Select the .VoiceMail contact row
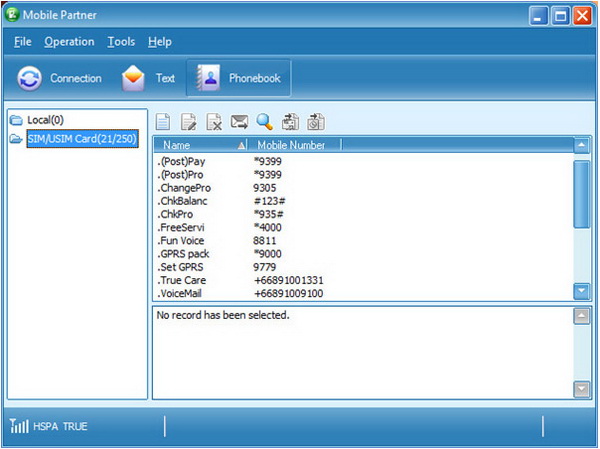Screen dimensions: 600x449 [x=364, y=294]
